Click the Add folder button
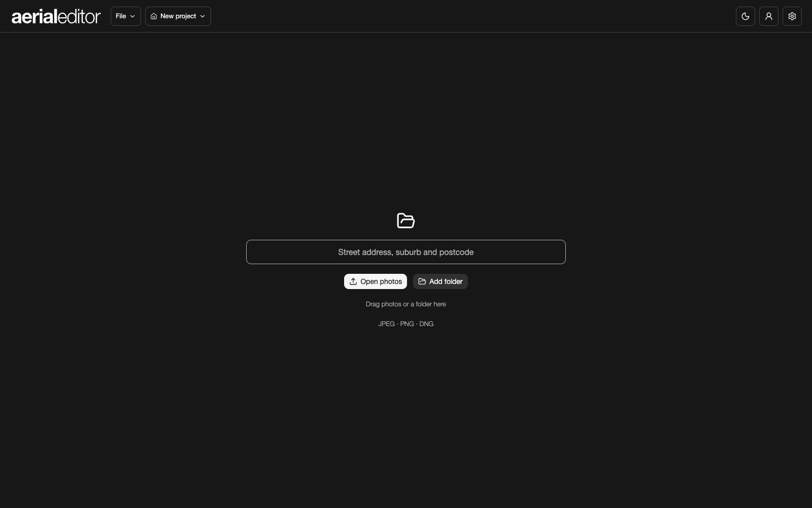The width and height of the screenshot is (812, 508). tap(441, 281)
